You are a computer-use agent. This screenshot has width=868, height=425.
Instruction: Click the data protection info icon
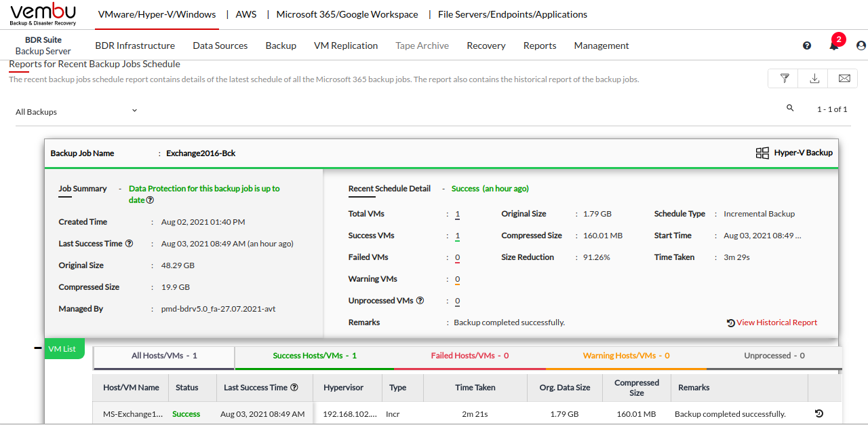[150, 200]
